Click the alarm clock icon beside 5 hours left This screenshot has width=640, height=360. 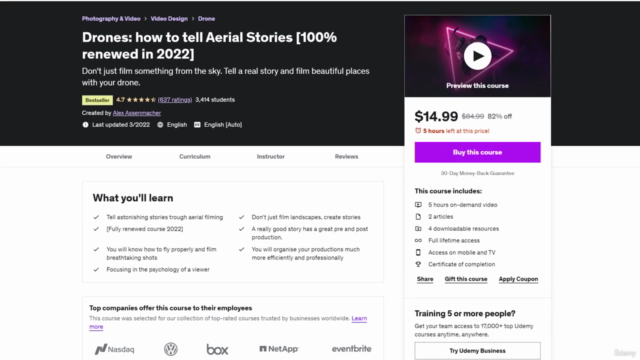click(x=418, y=131)
